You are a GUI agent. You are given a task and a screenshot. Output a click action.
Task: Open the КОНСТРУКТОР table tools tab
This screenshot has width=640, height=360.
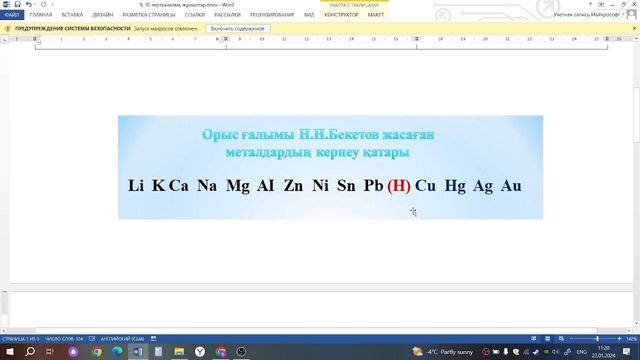tap(341, 15)
